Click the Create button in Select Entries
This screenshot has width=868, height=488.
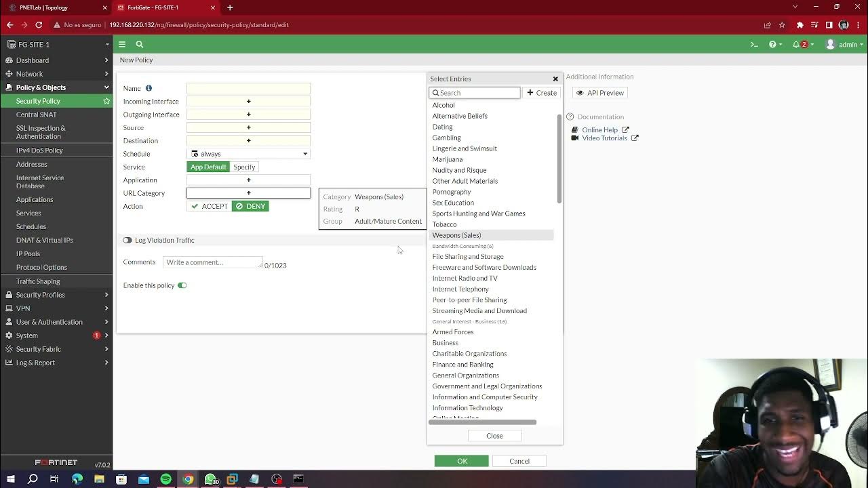542,93
